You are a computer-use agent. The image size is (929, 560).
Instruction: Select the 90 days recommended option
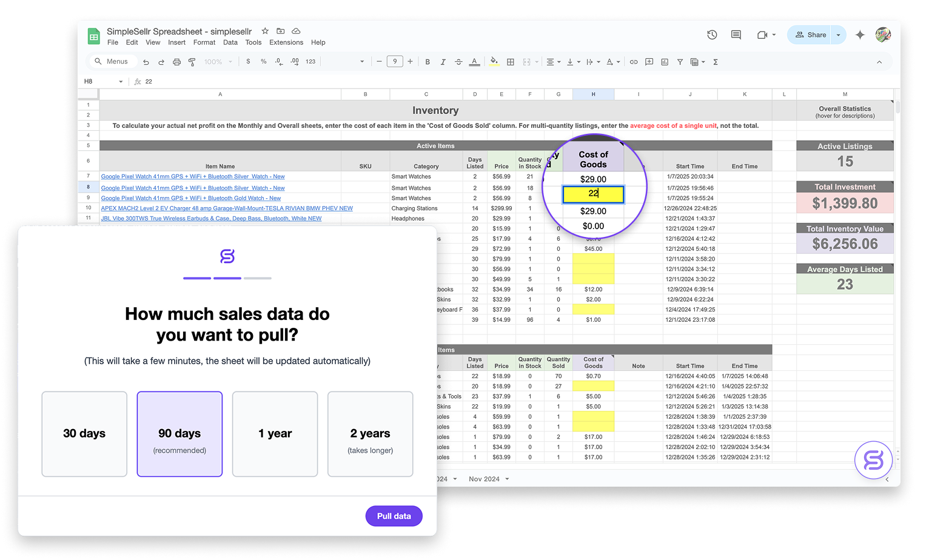(x=179, y=434)
